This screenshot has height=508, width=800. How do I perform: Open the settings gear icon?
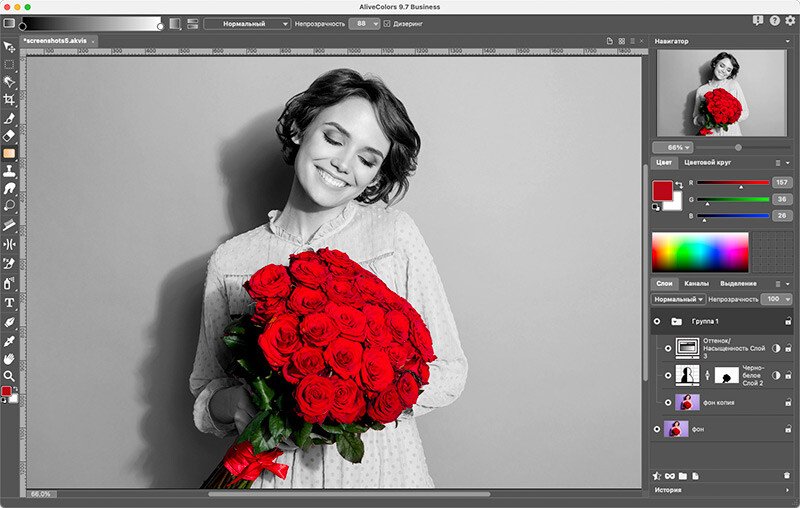tap(791, 20)
